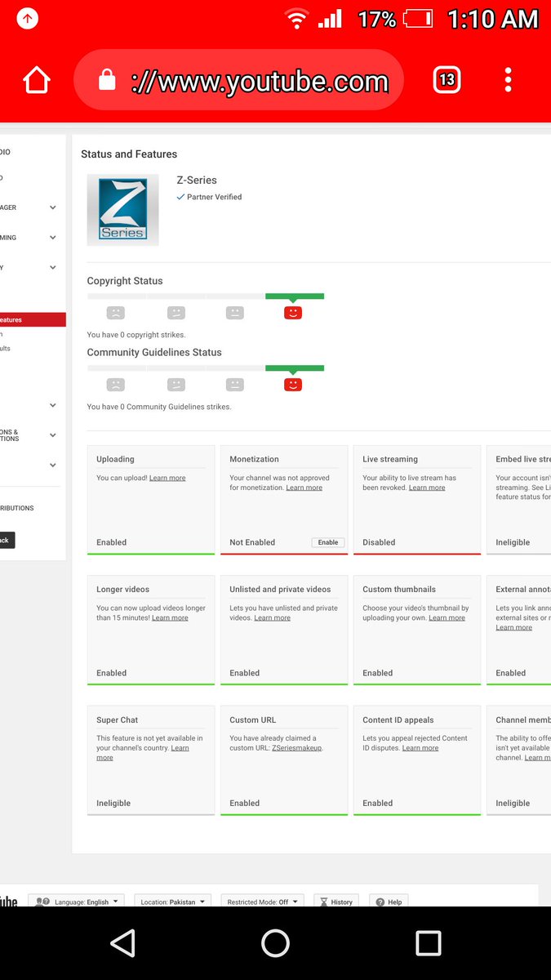The image size is (551, 980).
Task: Click the saddest gray face under Community Guidelines
Action: [x=116, y=384]
